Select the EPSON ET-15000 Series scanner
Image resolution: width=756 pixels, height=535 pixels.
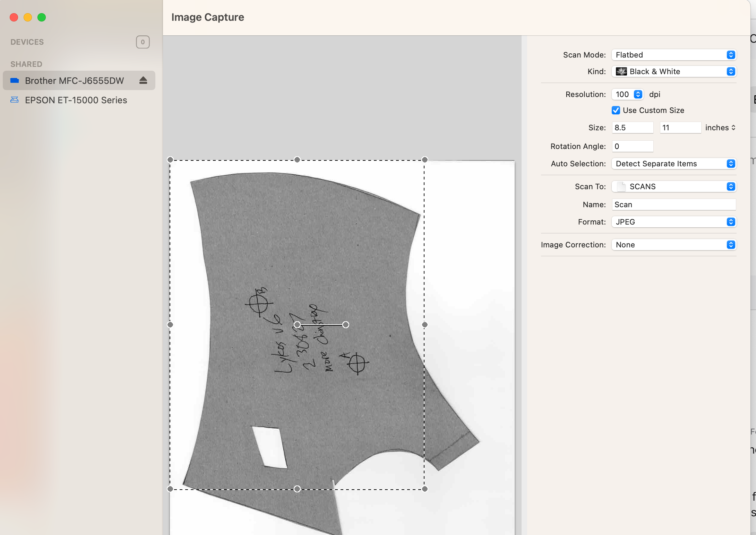point(76,100)
